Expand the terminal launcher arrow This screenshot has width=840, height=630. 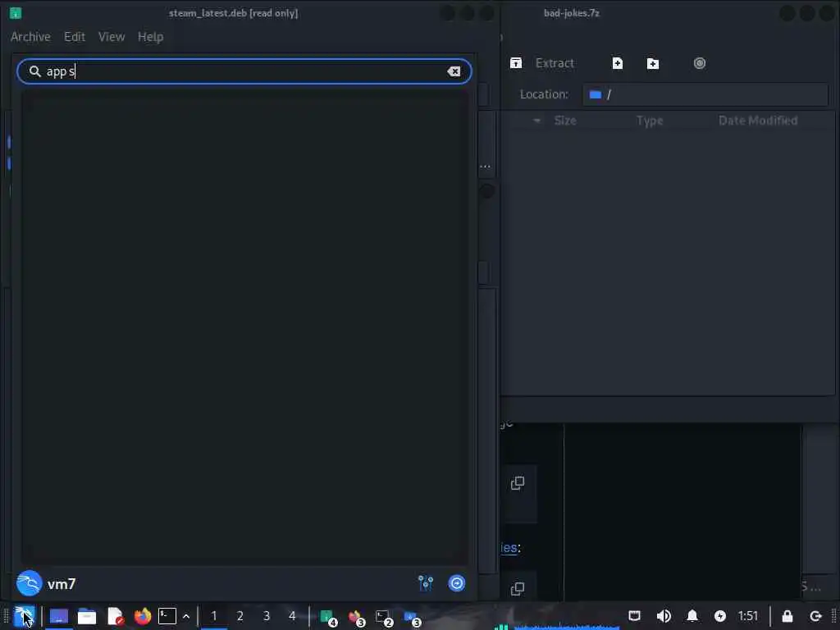pos(186,617)
